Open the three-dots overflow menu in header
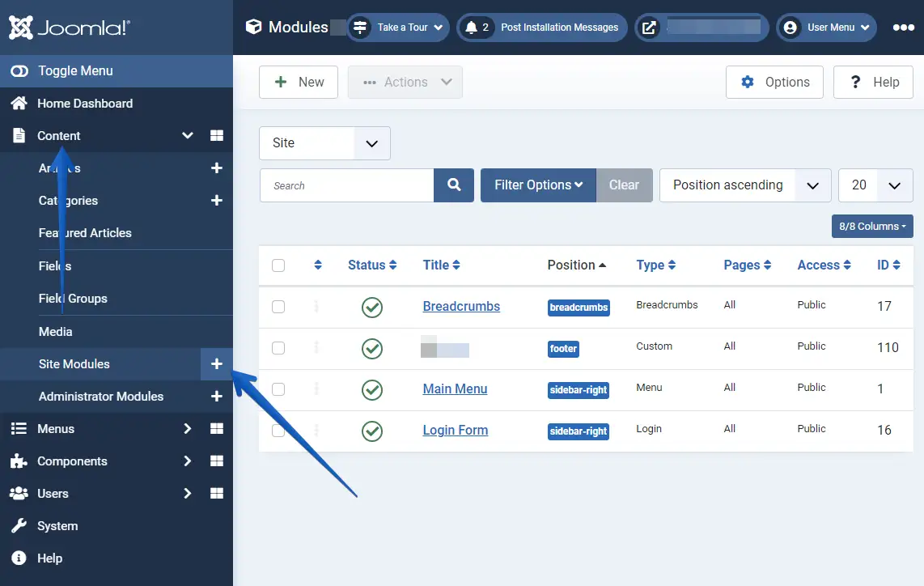This screenshot has width=924, height=586. coord(903,28)
